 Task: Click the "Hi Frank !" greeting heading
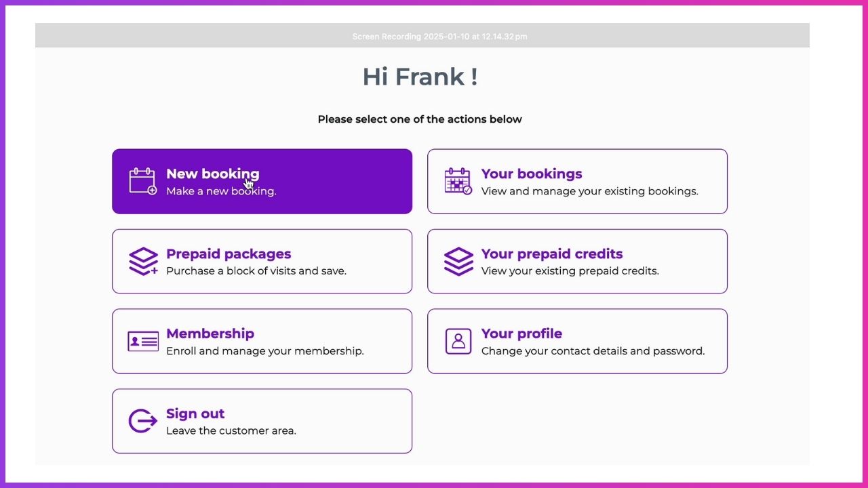point(420,77)
